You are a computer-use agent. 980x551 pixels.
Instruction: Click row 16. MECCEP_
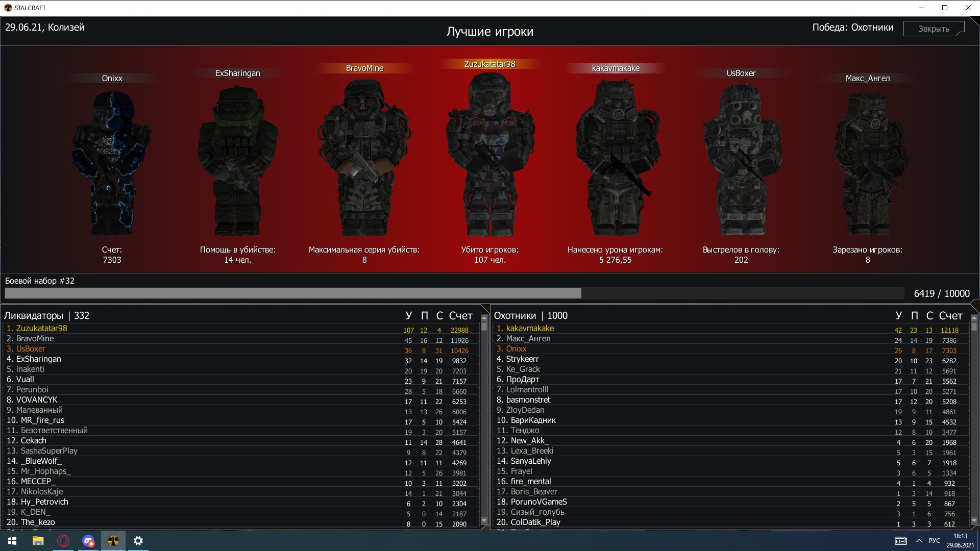(x=241, y=482)
